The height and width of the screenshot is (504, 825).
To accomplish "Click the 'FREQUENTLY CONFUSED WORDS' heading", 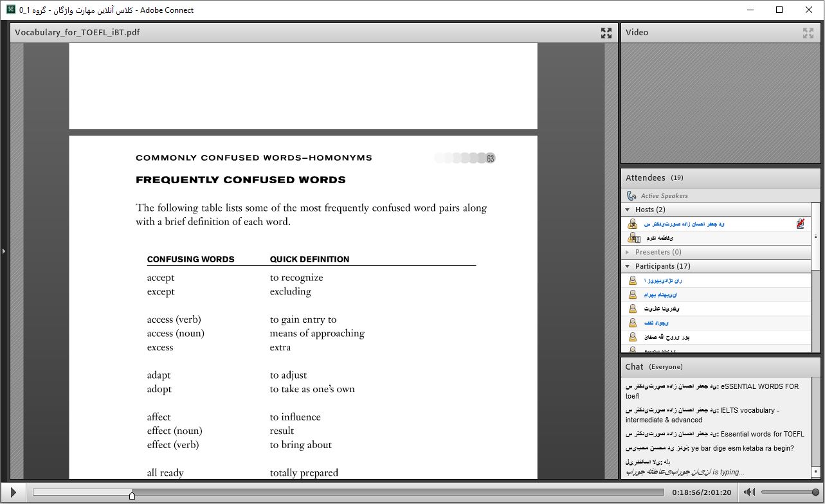I will pyautogui.click(x=240, y=180).
